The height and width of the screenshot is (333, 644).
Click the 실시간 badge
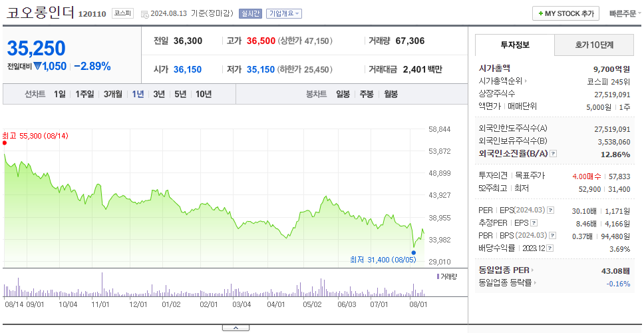click(x=250, y=13)
